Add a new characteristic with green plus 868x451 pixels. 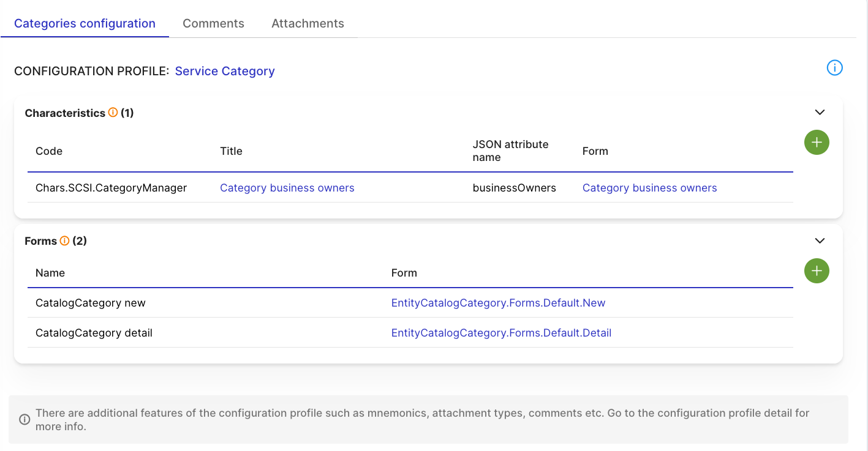(816, 143)
